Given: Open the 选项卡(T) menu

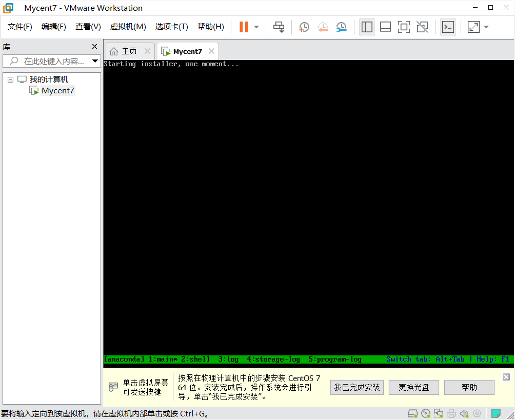Looking at the screenshot, I should pyautogui.click(x=171, y=27).
